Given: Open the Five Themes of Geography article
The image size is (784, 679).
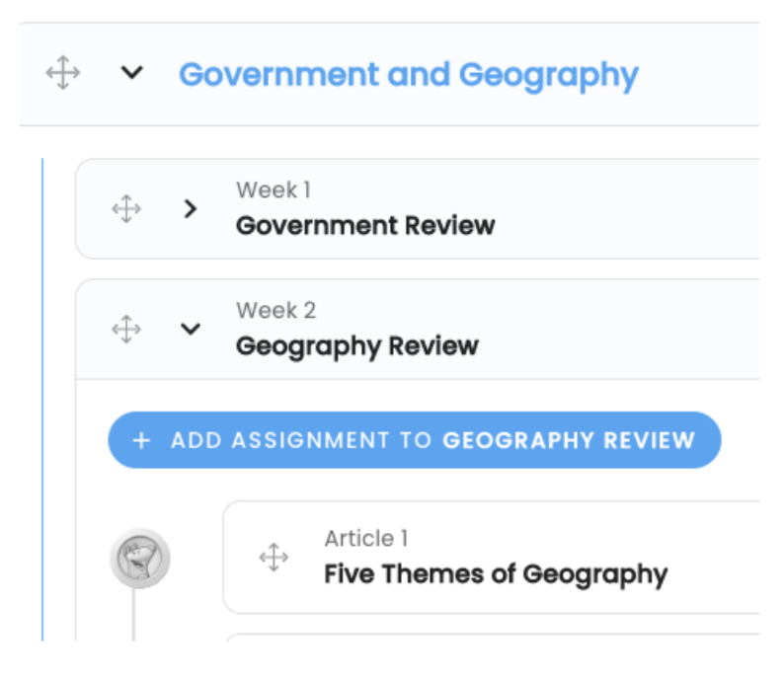Looking at the screenshot, I should tap(496, 574).
